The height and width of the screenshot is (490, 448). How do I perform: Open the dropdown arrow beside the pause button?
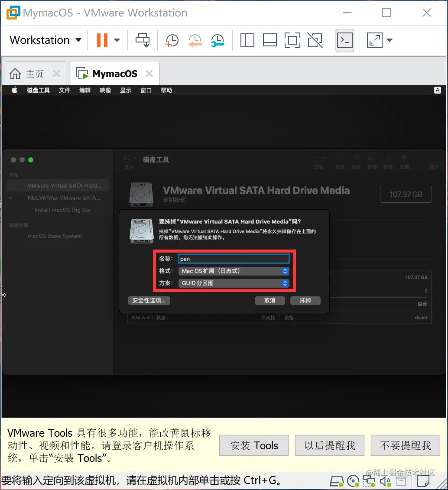point(117,40)
